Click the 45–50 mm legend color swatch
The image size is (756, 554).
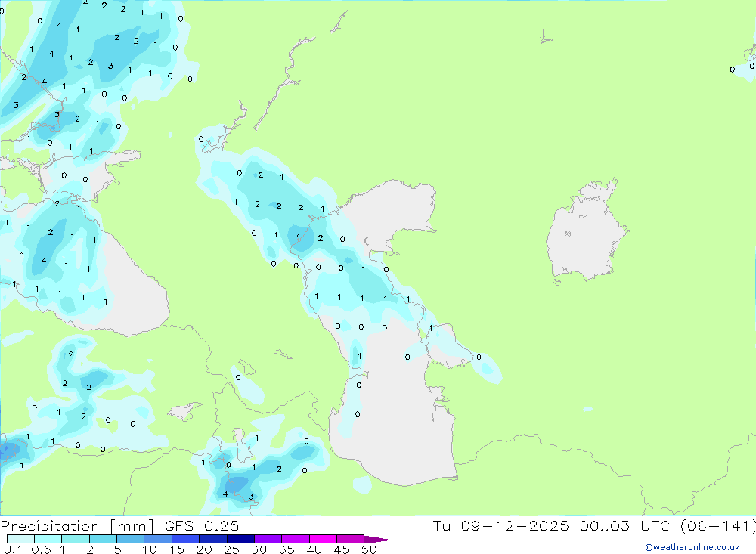point(351,539)
